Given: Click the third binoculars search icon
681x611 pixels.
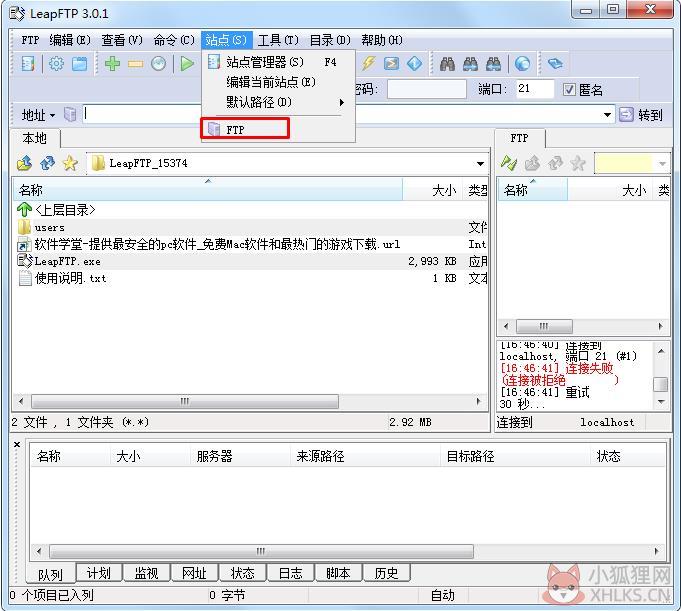Looking at the screenshot, I should (493, 64).
